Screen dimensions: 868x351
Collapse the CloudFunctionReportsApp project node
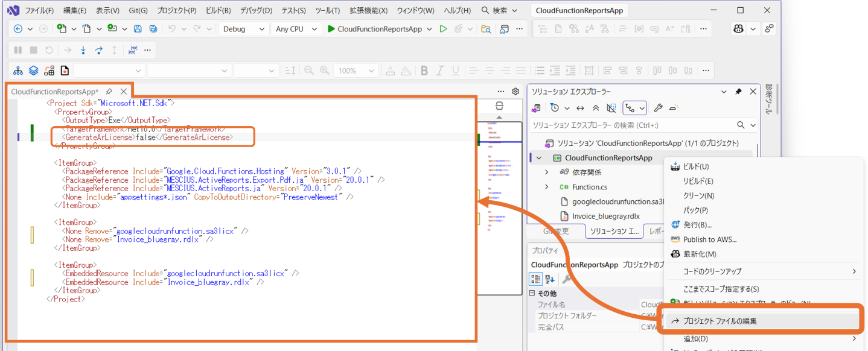[x=539, y=158]
